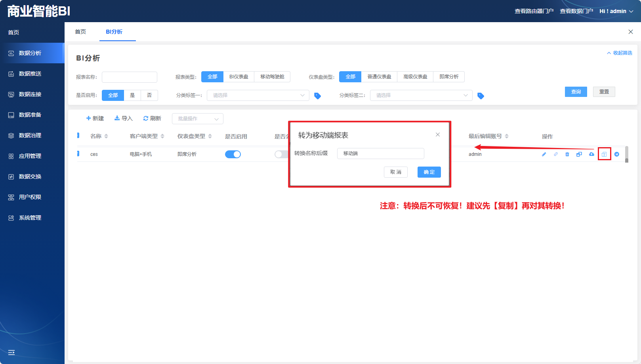Screen dimensions: 641x364
Task: Click the cloud upload icon for ces
Action: pos(591,154)
